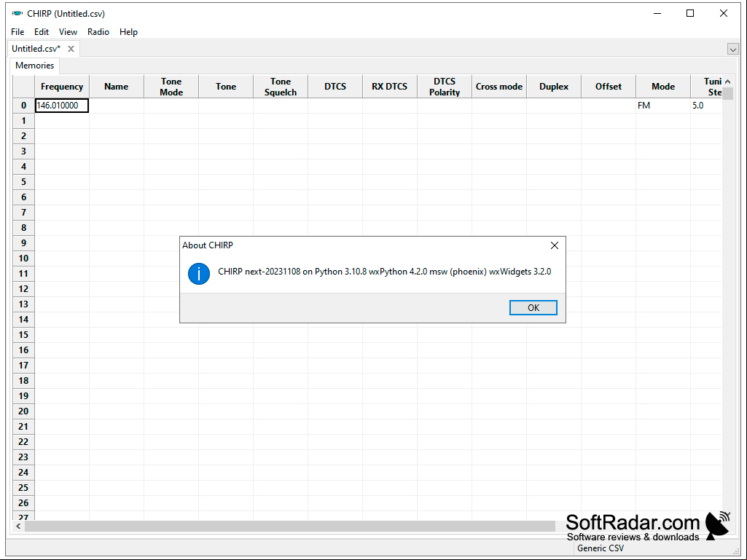Click the DTCS Polarity column header
The width and height of the screenshot is (747, 560).
(445, 87)
